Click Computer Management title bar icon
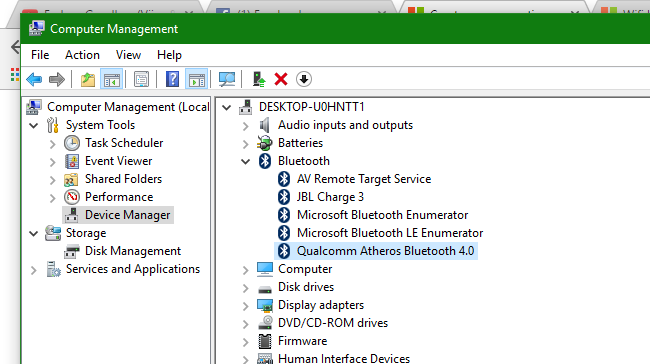Viewport: 650px width, 364px height. [36, 28]
